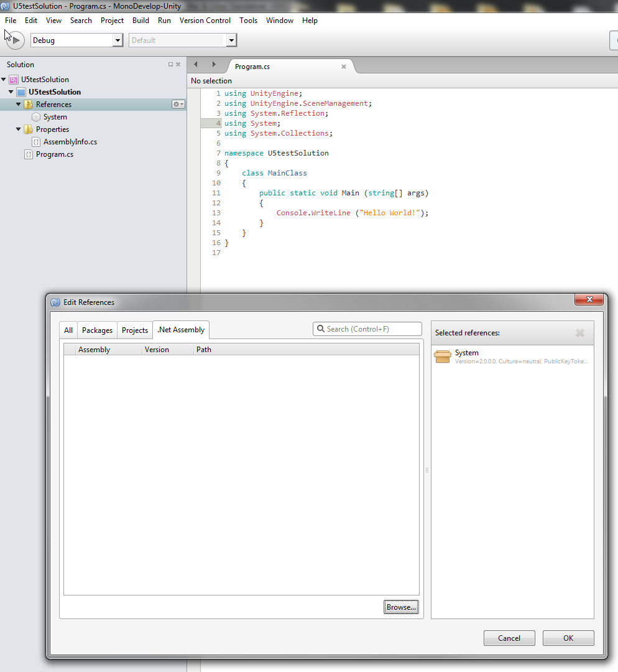
Task: Click OK to confirm references
Action: (x=568, y=638)
